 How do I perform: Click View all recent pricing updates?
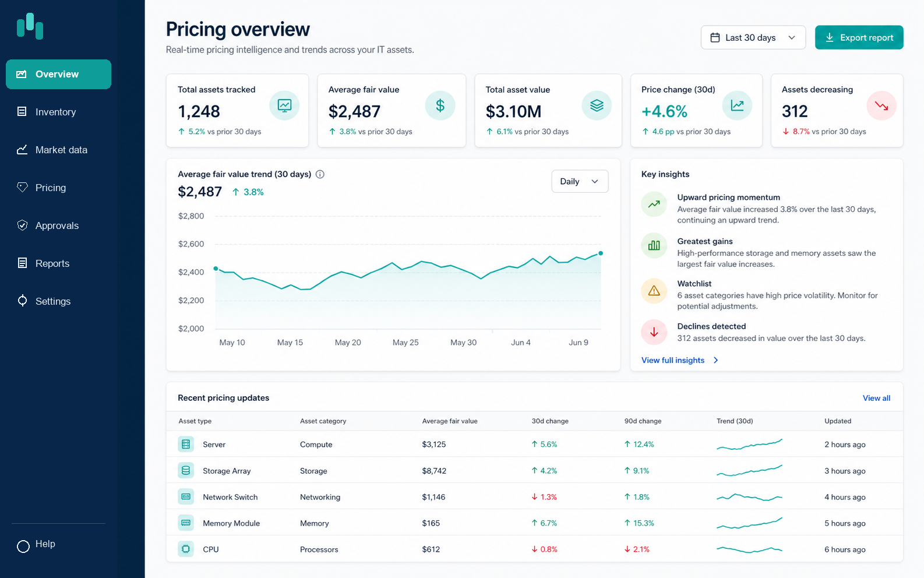(x=876, y=398)
